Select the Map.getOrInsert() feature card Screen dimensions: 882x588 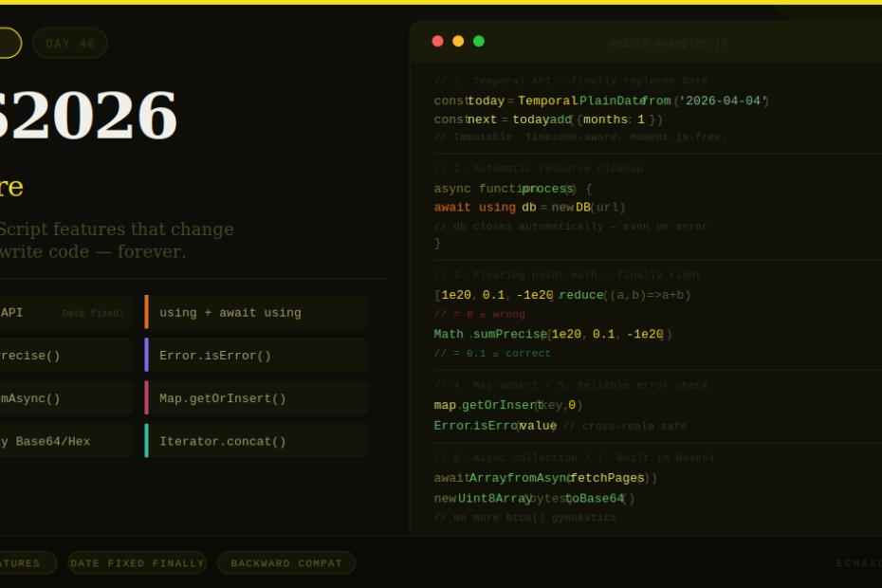(256, 398)
